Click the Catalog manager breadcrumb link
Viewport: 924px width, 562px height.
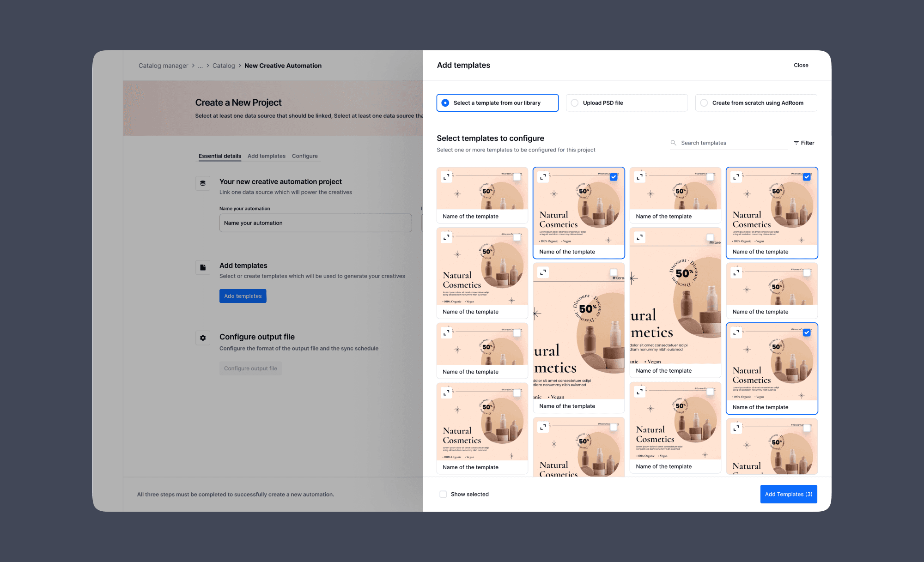(x=163, y=66)
